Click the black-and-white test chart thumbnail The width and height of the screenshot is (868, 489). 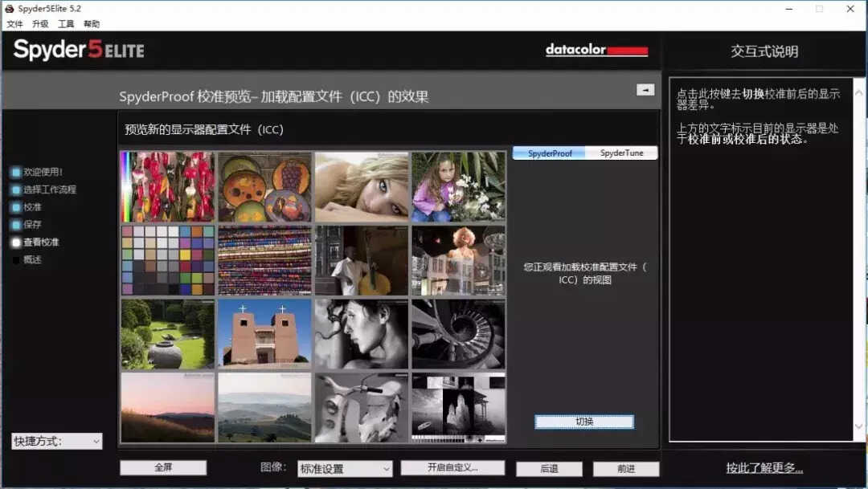tap(458, 408)
